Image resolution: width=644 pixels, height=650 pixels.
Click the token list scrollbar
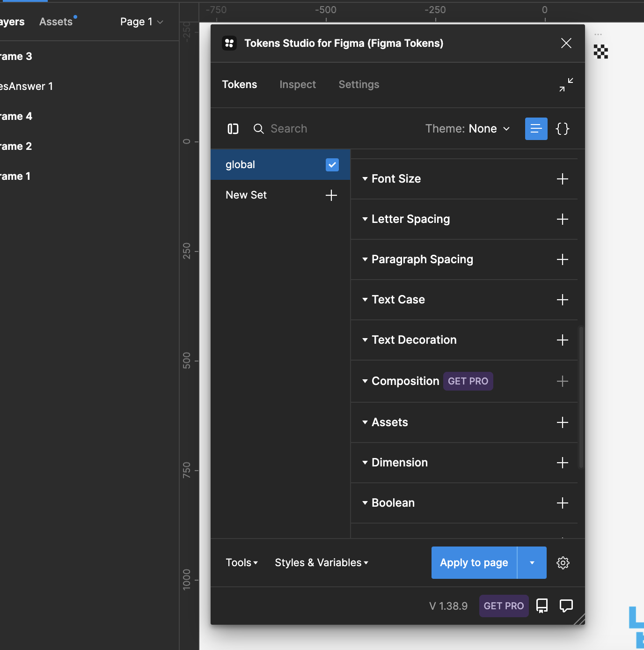[x=581, y=397]
